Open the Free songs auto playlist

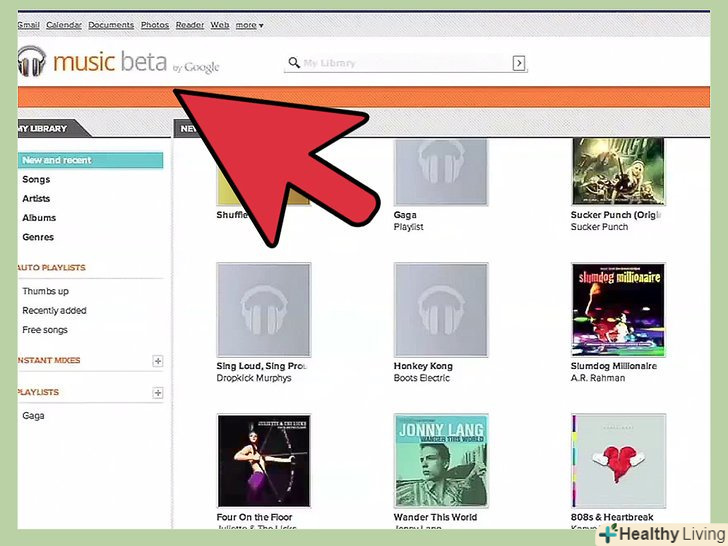(x=45, y=330)
